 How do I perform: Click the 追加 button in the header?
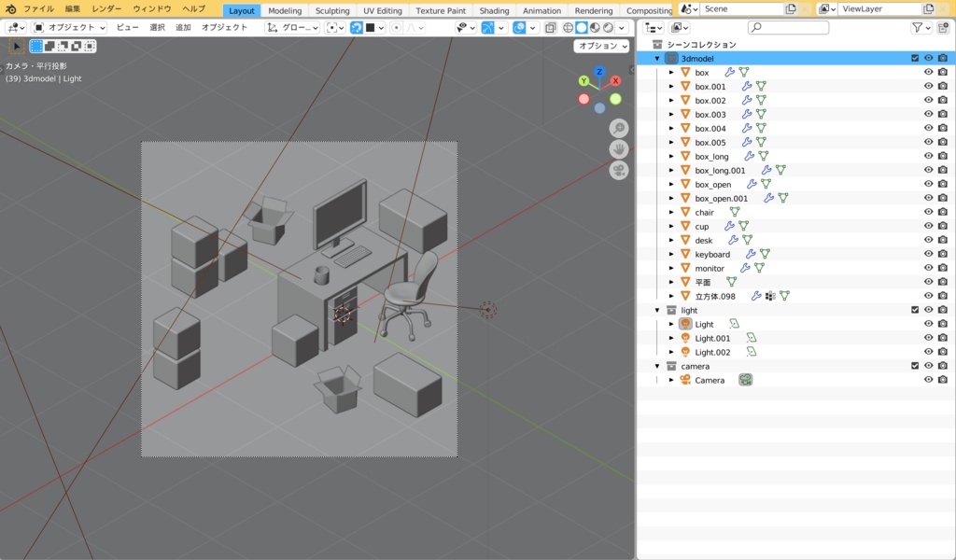[x=182, y=26]
